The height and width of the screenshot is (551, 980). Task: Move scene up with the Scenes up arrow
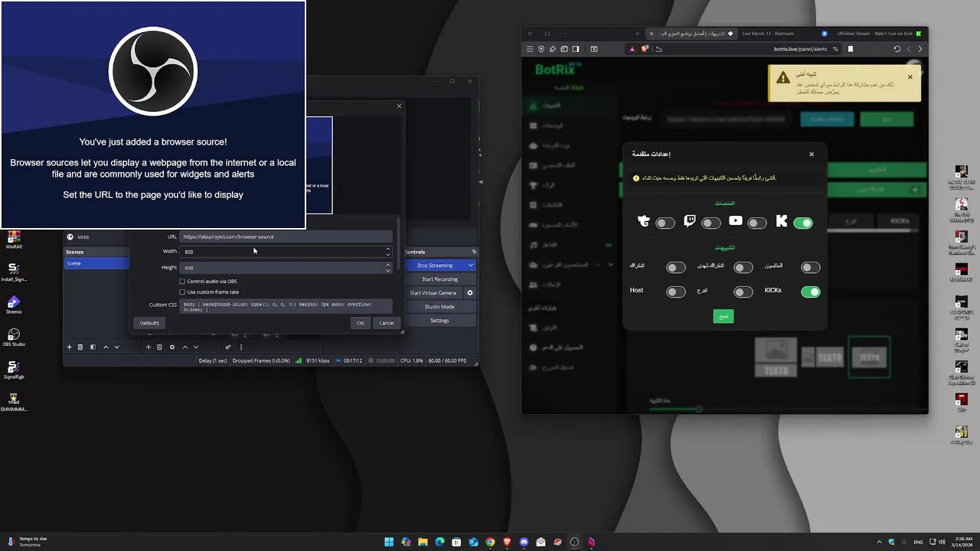106,347
